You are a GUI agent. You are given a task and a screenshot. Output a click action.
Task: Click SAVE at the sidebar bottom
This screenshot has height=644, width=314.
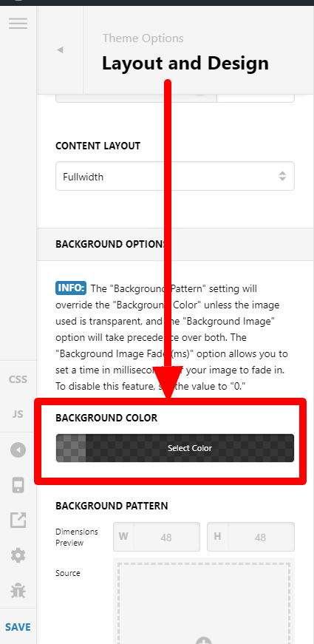click(18, 627)
